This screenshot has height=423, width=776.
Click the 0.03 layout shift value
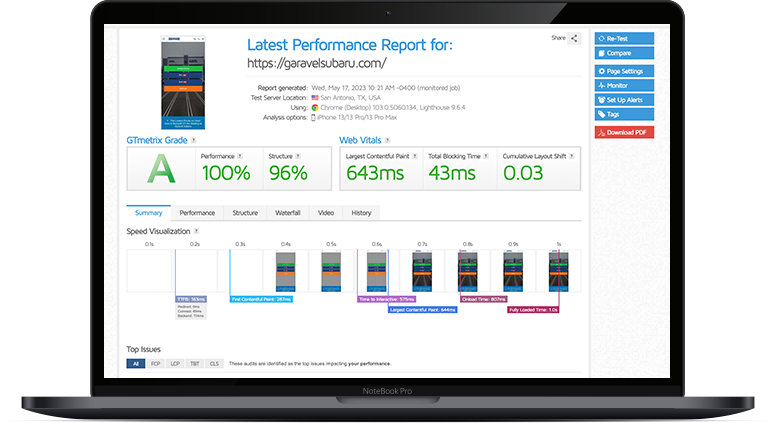point(523,173)
